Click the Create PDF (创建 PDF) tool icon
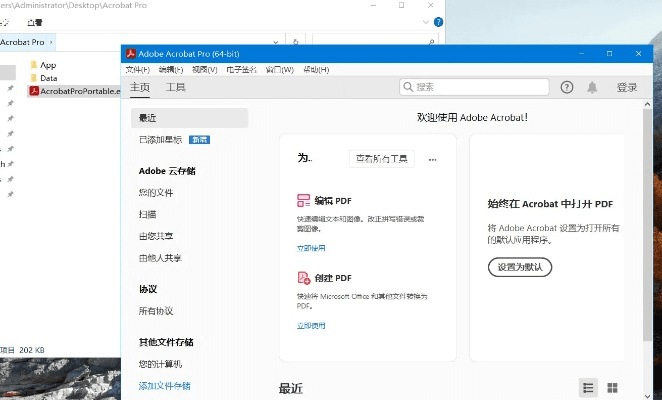This screenshot has height=400, width=662. [304, 278]
